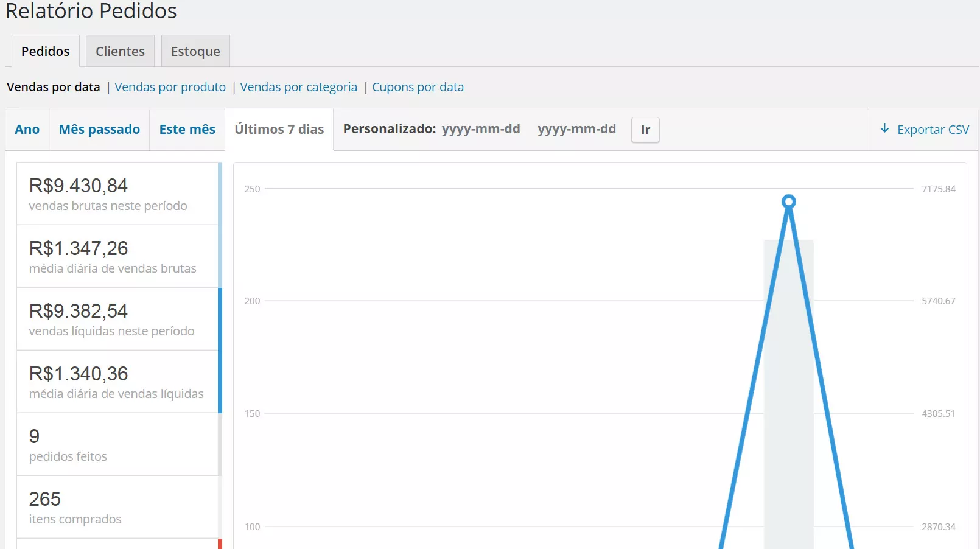Open Vendas por categoria report
Screen dimensions: 980x549
[299, 87]
